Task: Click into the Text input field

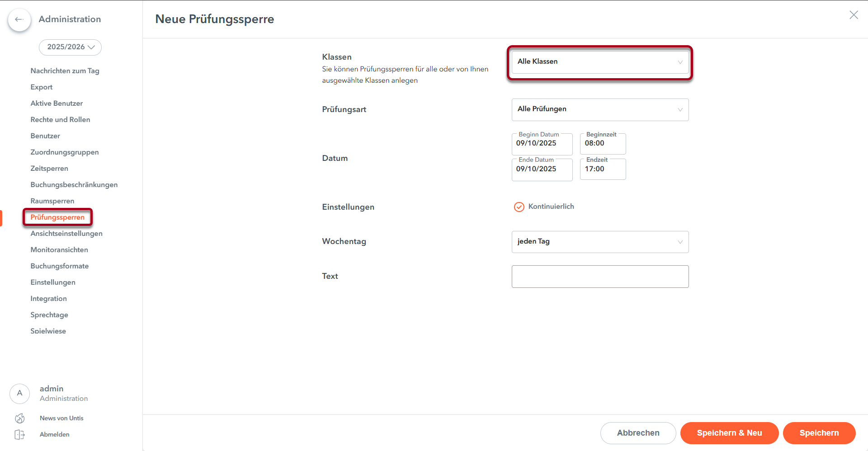Action: tap(600, 277)
